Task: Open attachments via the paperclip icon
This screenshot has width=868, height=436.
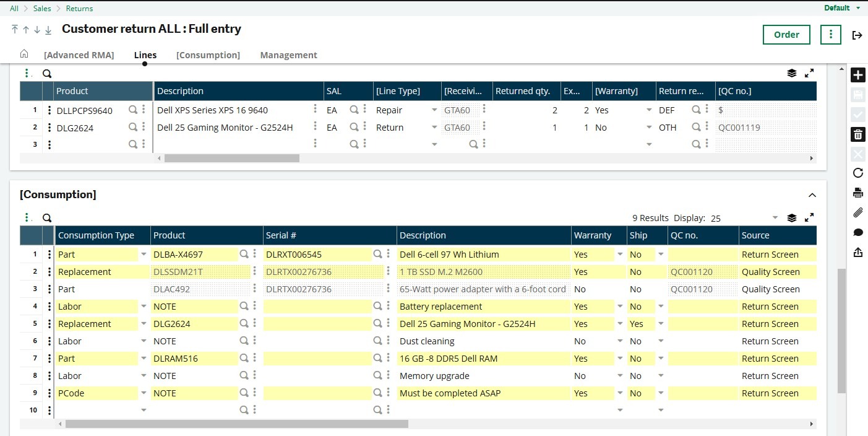Action: [857, 212]
